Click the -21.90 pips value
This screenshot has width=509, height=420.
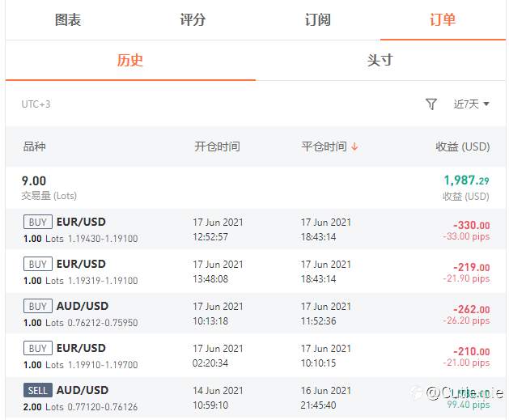pyautogui.click(x=466, y=278)
